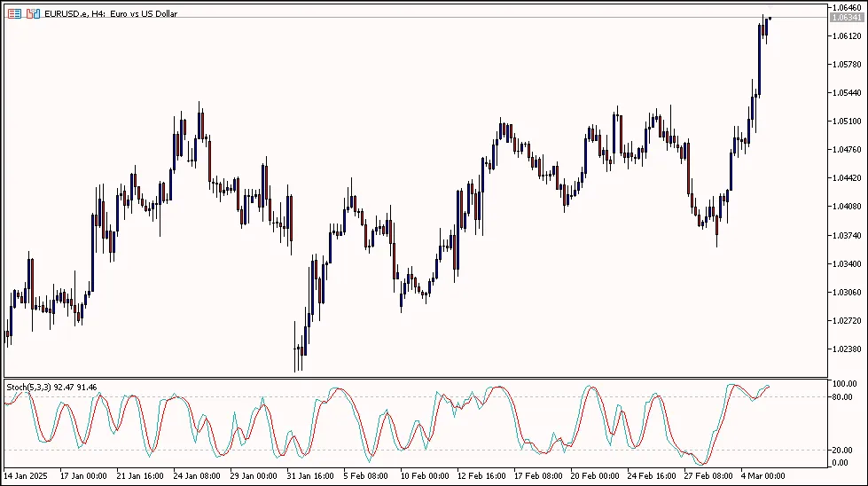Click the 17 Feb 08:00 time label
The height and width of the screenshot is (486, 868).
point(538,475)
